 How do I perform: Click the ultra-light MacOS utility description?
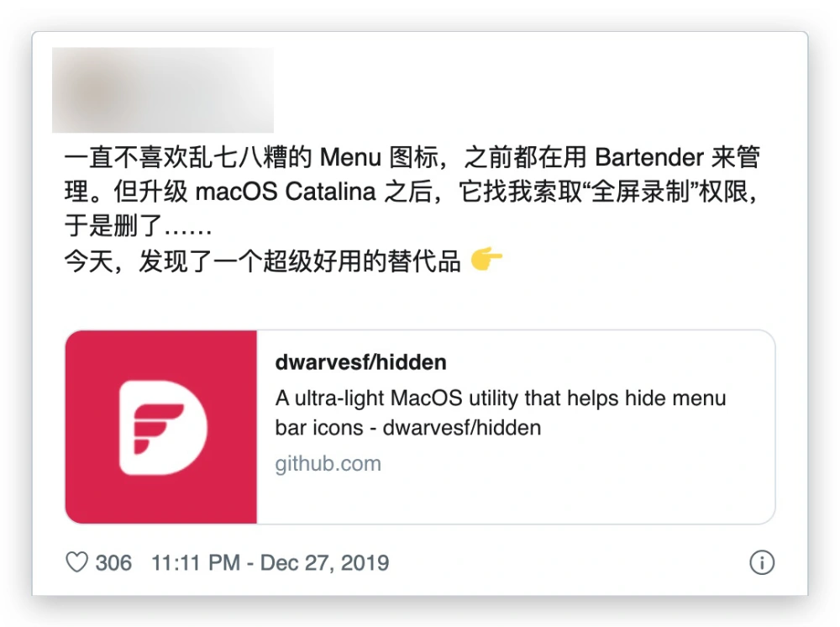pos(501,414)
